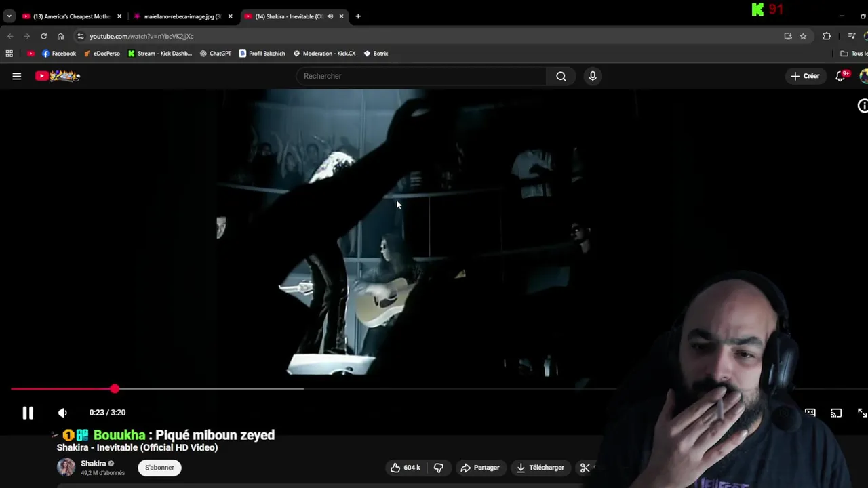868x488 pixels.
Task: Close the America's Cheapest Mothe tab
Action: (x=119, y=16)
